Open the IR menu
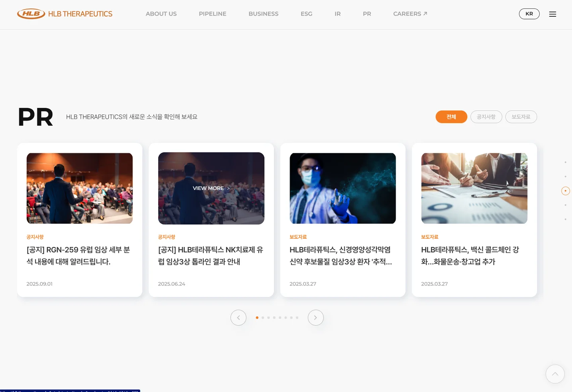The width and height of the screenshot is (572, 392). 337,14
